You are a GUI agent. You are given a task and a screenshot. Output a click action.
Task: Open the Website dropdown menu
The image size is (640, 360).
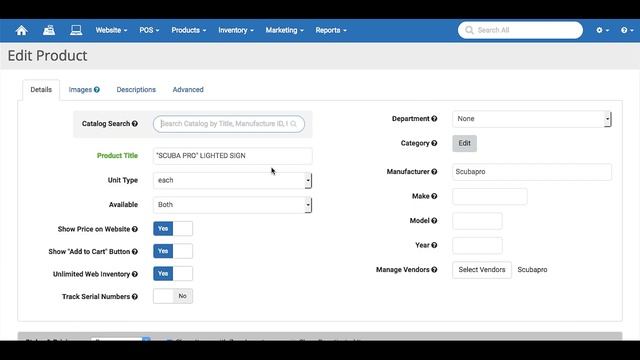tap(111, 30)
